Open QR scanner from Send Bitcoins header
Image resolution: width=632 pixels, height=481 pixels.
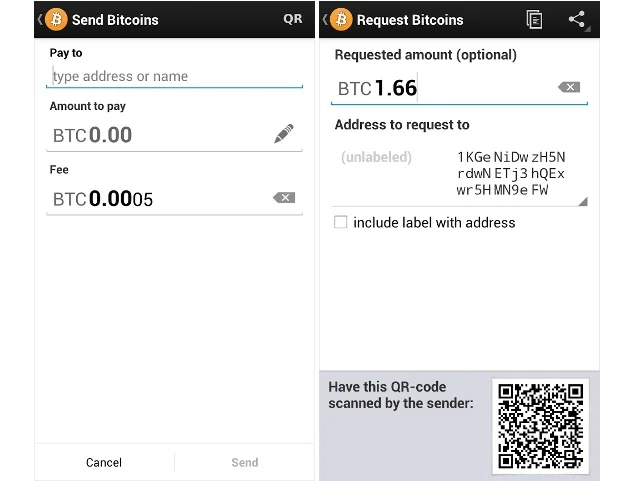pos(293,19)
